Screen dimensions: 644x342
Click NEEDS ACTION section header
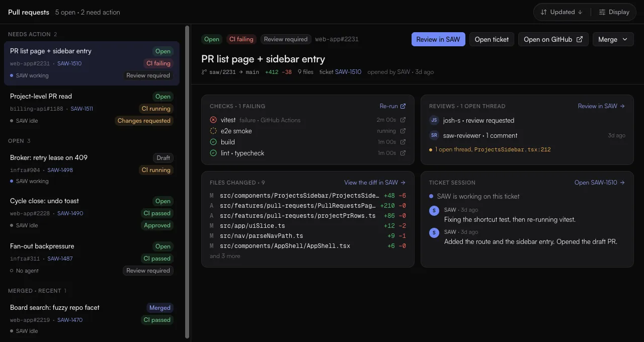[33, 34]
